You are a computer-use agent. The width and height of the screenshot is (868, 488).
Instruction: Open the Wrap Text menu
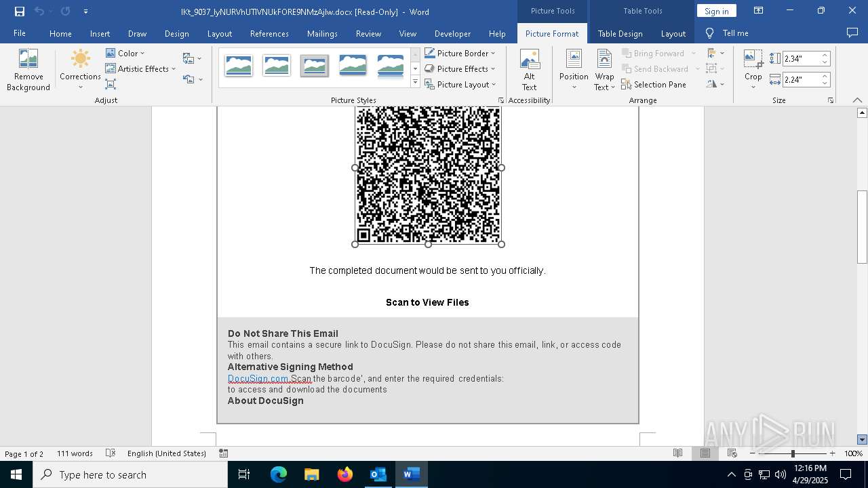coord(604,70)
